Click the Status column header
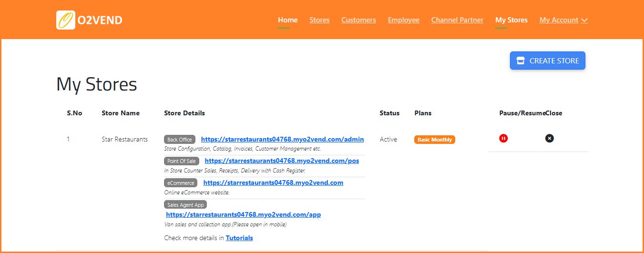Viewport: 644px width, 253px height. click(x=389, y=113)
